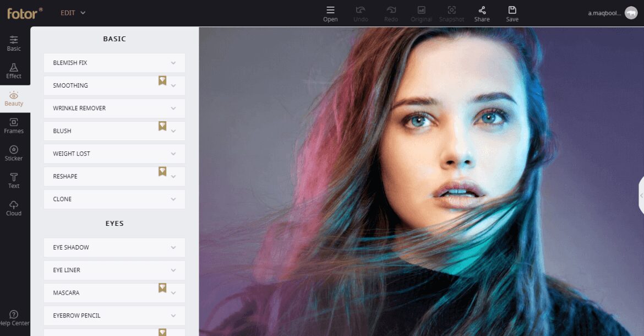
Task: Open the Wrinkle Remover section
Action: click(114, 108)
